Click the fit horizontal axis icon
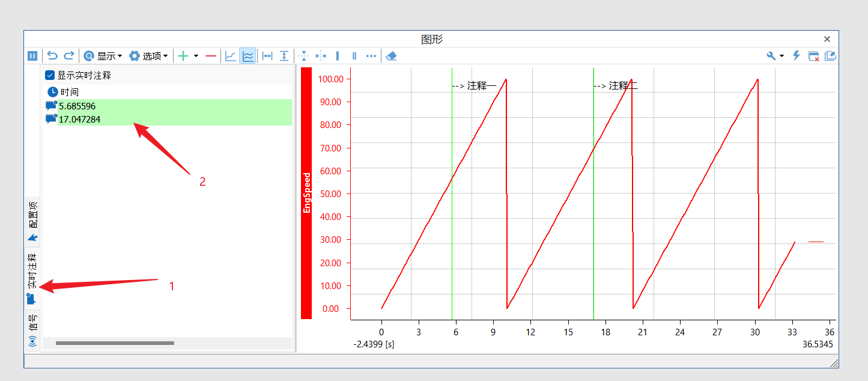Image resolution: width=868 pixels, height=381 pixels. (267, 56)
